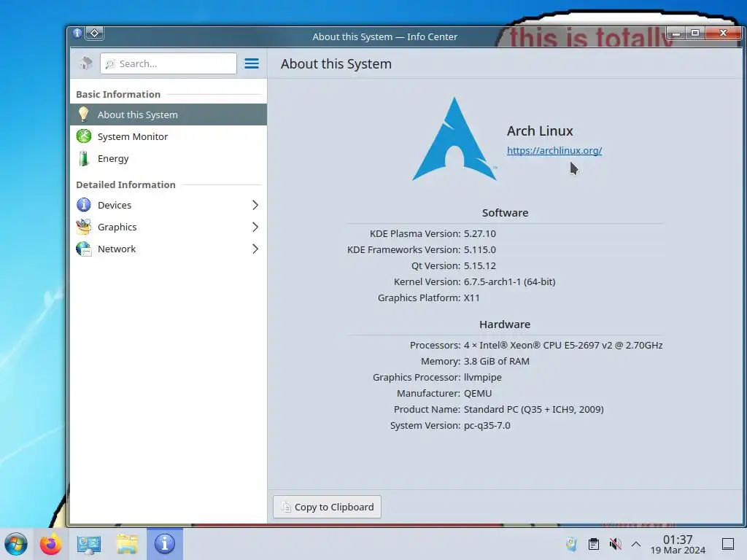The height and width of the screenshot is (560, 747).
Task: Open the clipboard tray icon
Action: (594, 544)
